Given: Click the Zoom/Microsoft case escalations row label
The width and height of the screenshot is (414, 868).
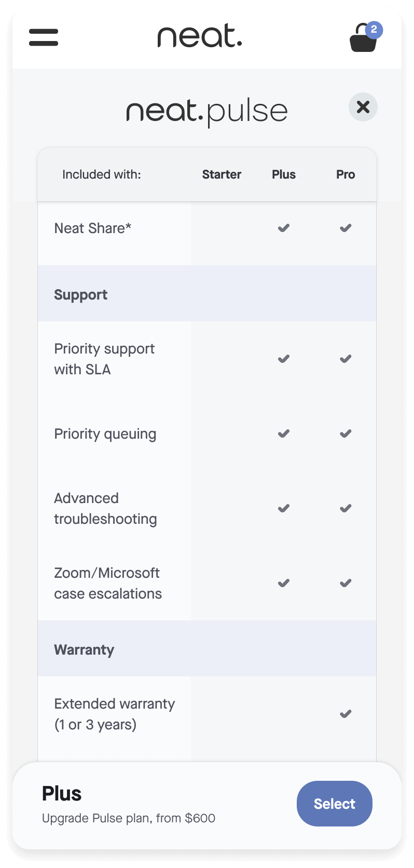Looking at the screenshot, I should (x=108, y=583).
